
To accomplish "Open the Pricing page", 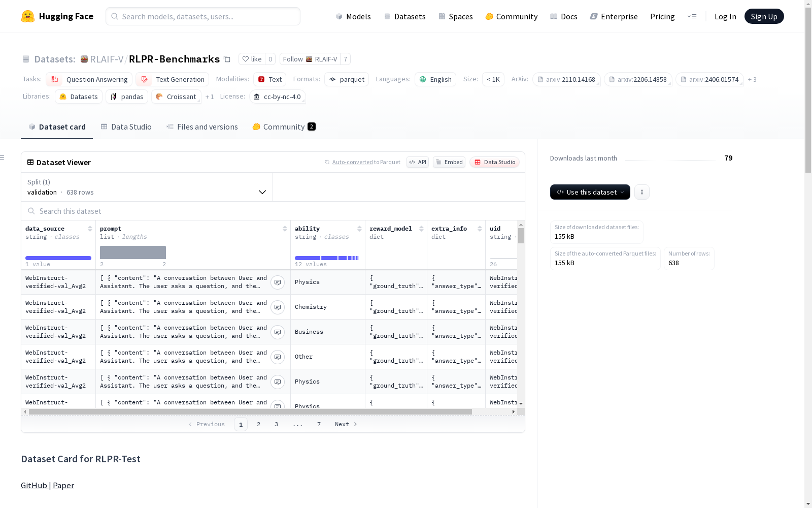I will coord(662,16).
